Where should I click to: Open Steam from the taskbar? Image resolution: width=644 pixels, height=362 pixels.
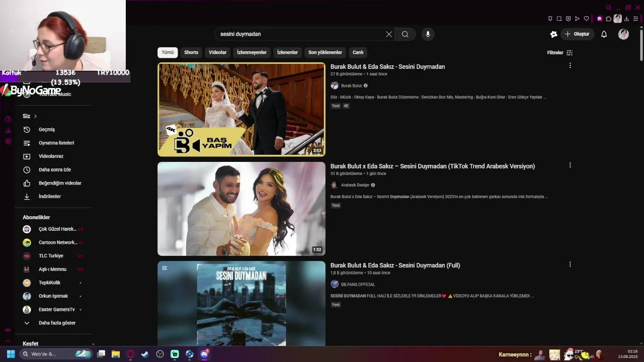145,354
